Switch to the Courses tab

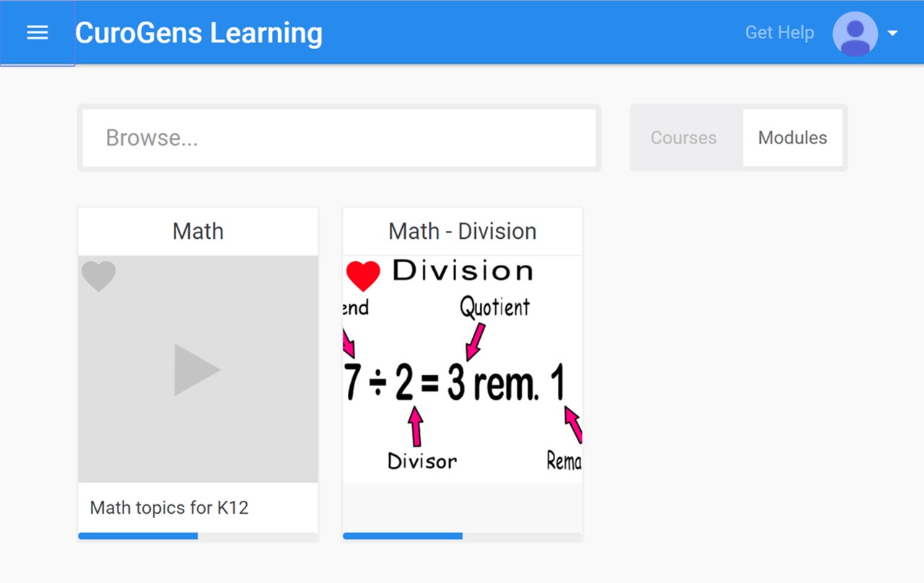(684, 138)
